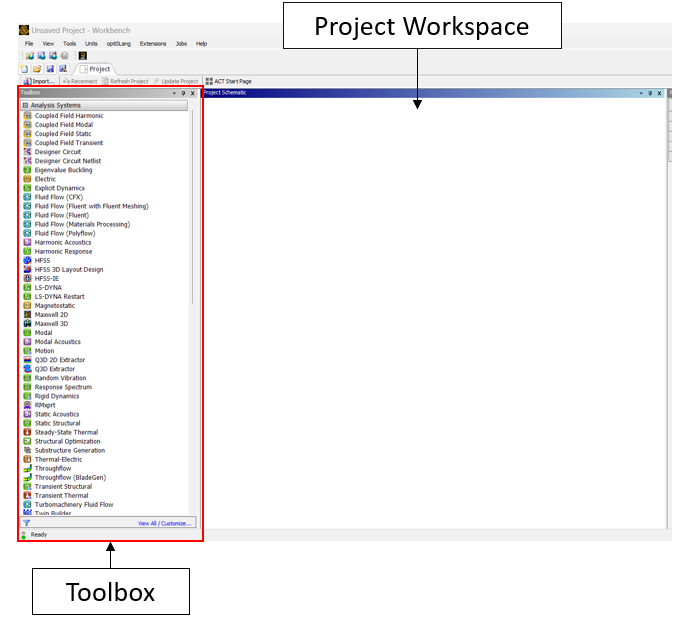This screenshot has width=684, height=626.
Task: Open the ACT Start Page
Action: pos(231,81)
